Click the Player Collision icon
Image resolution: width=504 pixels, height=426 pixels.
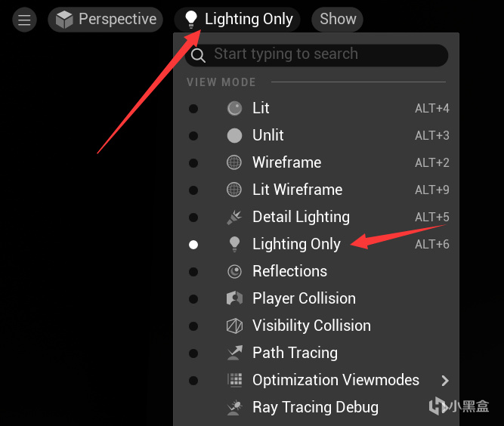(x=234, y=298)
